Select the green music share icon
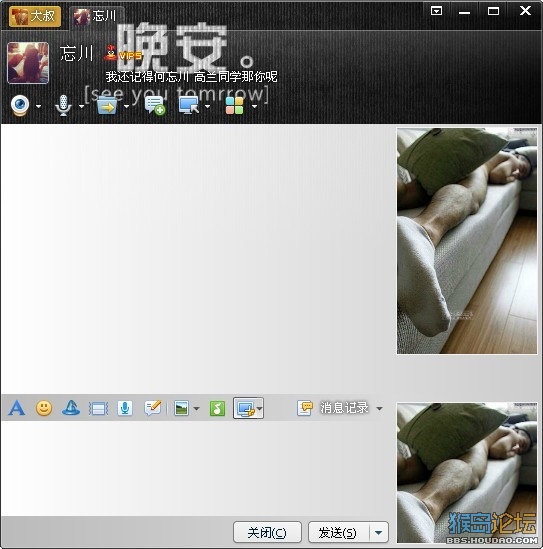The height and width of the screenshot is (549, 543). [217, 408]
